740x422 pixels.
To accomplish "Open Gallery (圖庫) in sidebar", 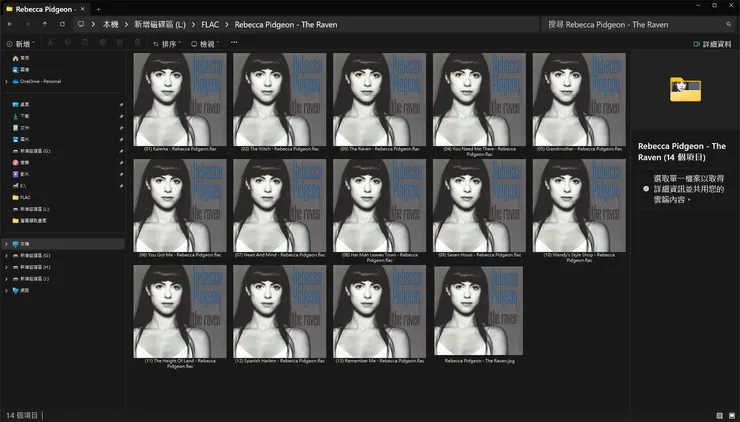I will [x=21, y=69].
